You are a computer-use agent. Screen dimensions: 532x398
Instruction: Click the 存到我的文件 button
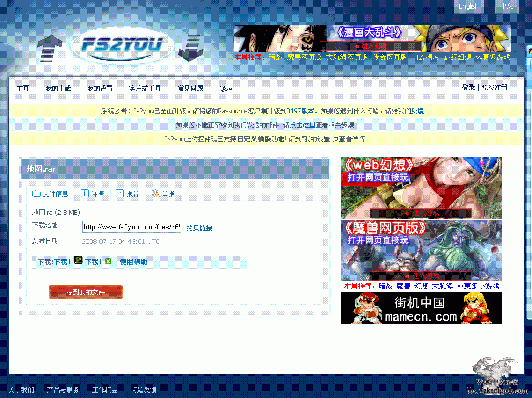86,292
